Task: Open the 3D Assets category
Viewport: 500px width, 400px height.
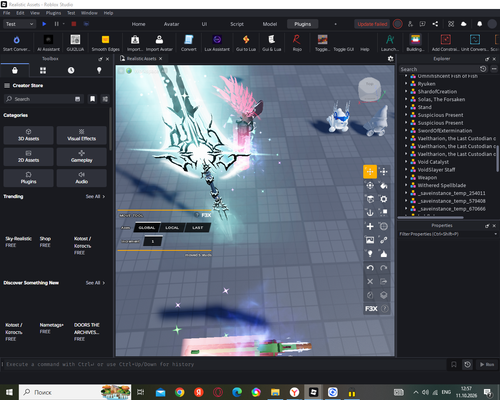Action: (x=28, y=135)
